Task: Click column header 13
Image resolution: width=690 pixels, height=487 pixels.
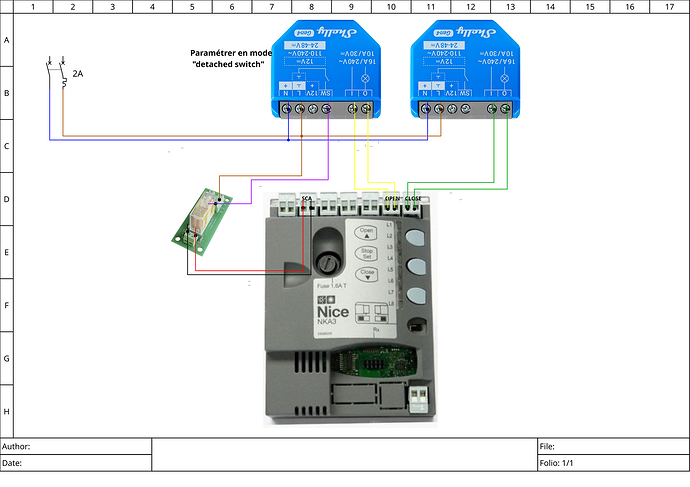Action: tap(510, 7)
